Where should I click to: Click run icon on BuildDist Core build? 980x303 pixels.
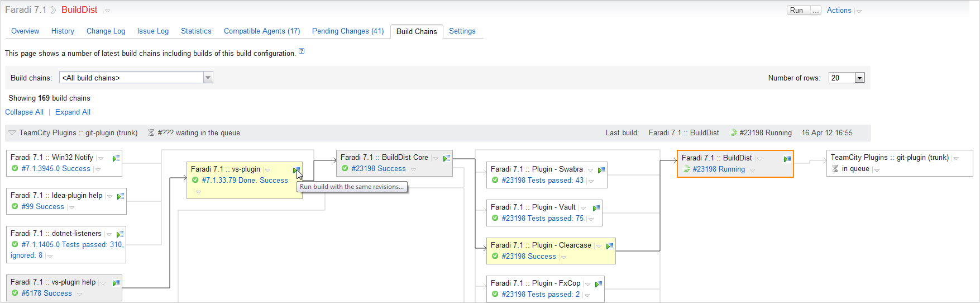[x=446, y=158]
